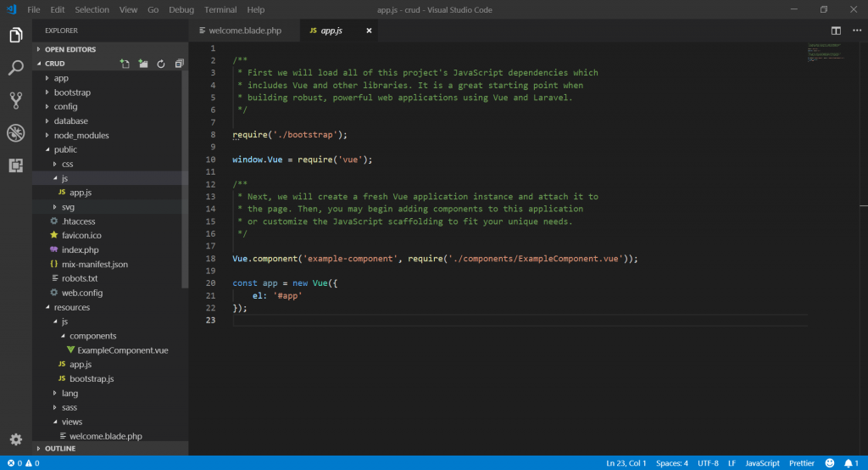Image resolution: width=868 pixels, height=470 pixels.
Task: Change indentation via Spaces: 4
Action: pos(672,463)
